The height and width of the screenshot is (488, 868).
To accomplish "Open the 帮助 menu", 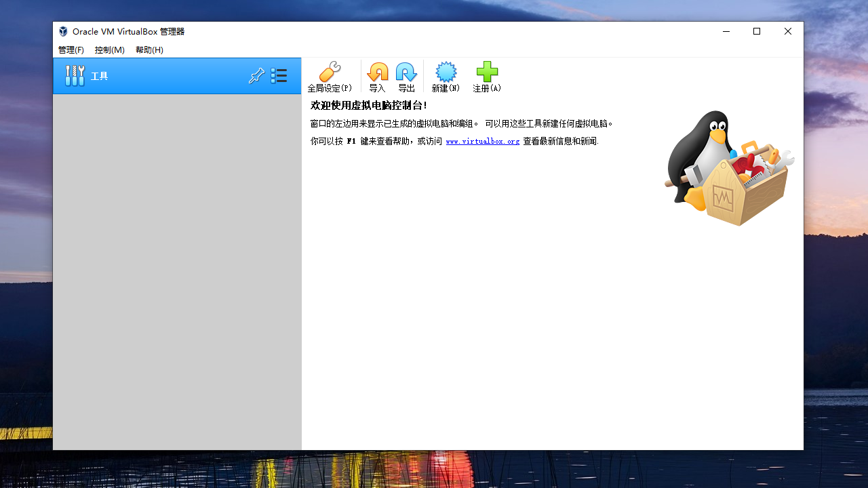I will coord(149,49).
